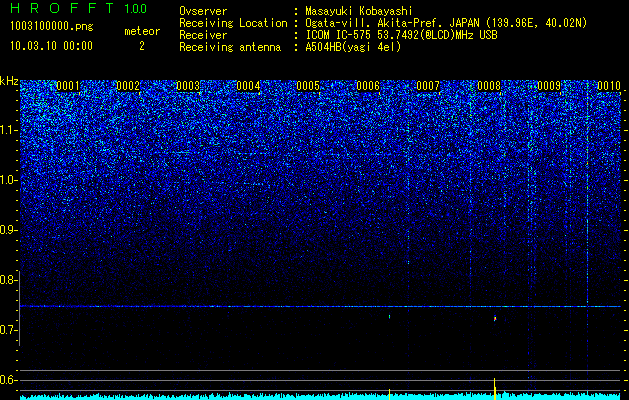This screenshot has width=629, height=400.
Task: Click the HROFFT 1.00 title text
Action: point(78,8)
